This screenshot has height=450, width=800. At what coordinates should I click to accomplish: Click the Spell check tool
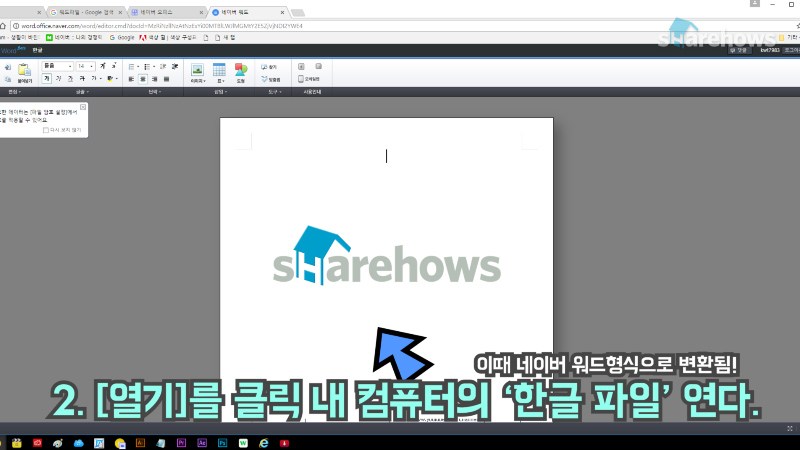click(x=270, y=79)
